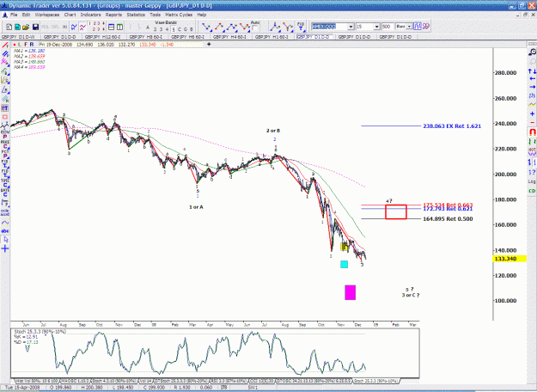The width and height of the screenshot is (537, 392).
Task: Toggle the L marker on chart header
Action: coord(20,45)
